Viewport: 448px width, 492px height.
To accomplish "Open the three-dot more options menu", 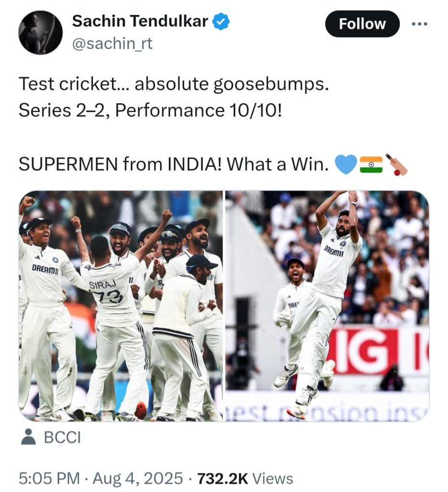I will pos(420,24).
